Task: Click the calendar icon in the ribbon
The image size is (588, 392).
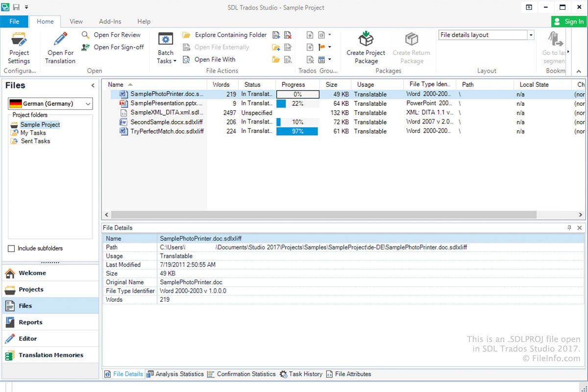Action: point(322,59)
